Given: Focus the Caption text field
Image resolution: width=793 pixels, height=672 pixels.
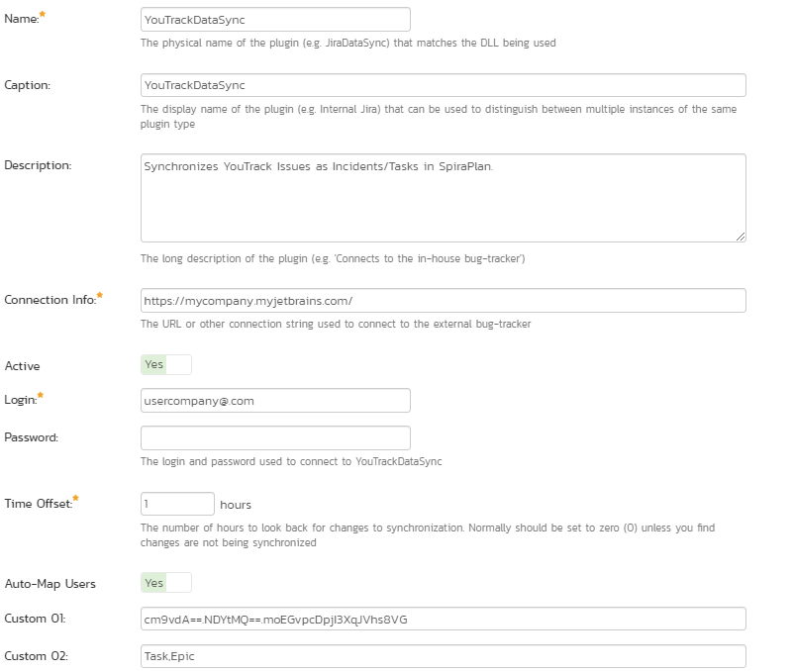Looking at the screenshot, I should click(x=443, y=85).
